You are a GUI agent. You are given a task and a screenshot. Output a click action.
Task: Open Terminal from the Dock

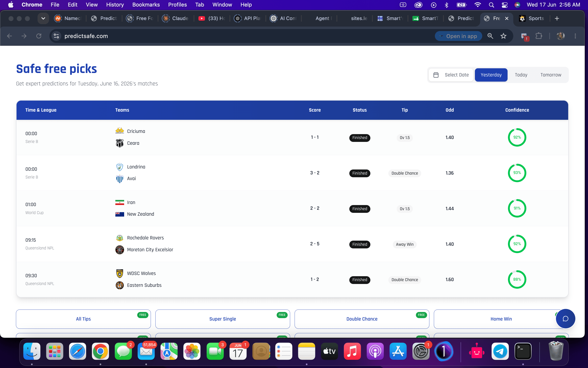tap(523, 351)
